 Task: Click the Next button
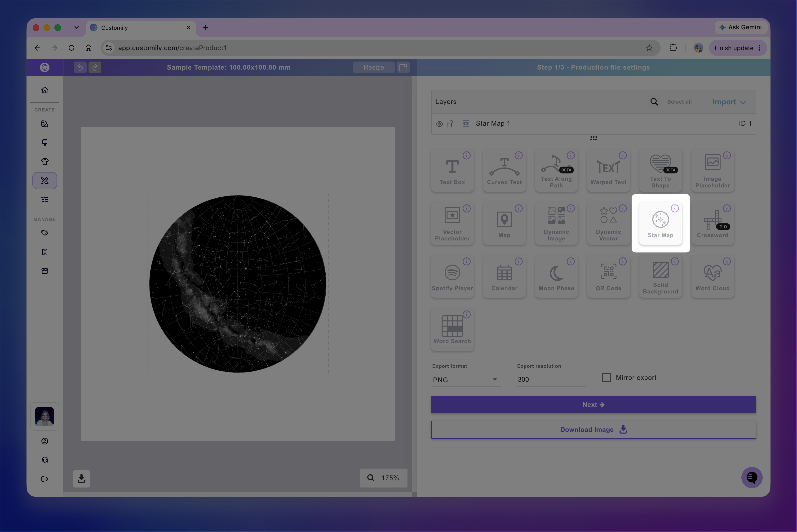593,404
